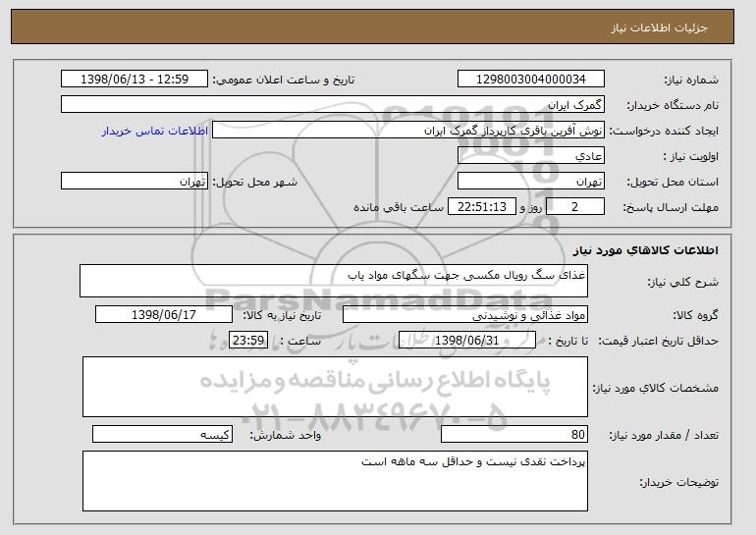Click the priority field showing عادی

pos(531,156)
